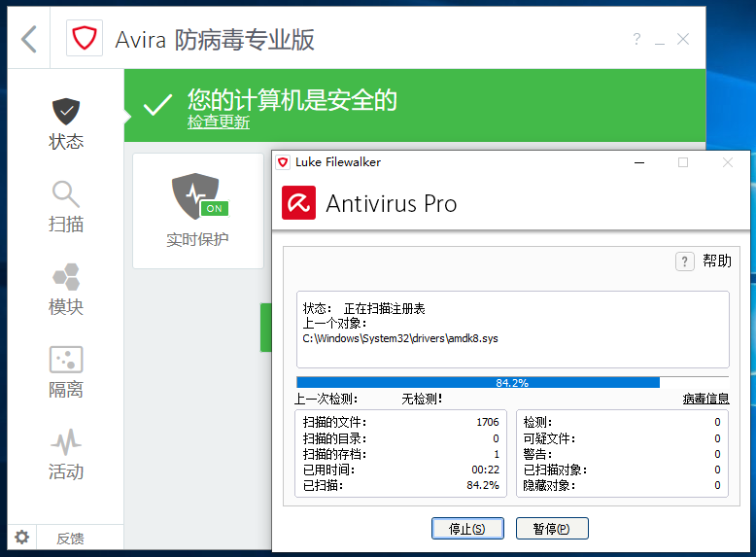Screen dimensions: 756x557
Task: Click the red Antivirus Pro logo
Action: click(299, 202)
